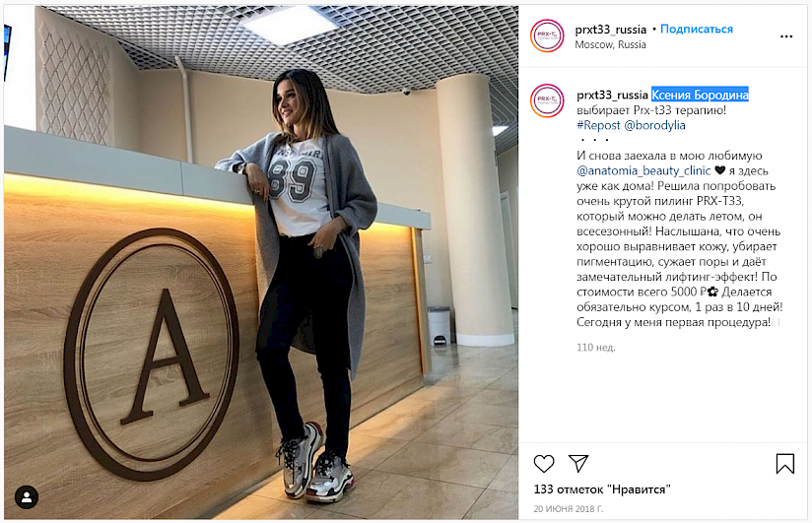812x523 pixels.
Task: View 133 likes list
Action: tap(602, 490)
